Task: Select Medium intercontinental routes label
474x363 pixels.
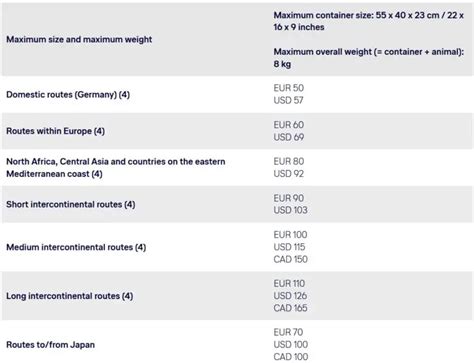Action: pos(76,247)
